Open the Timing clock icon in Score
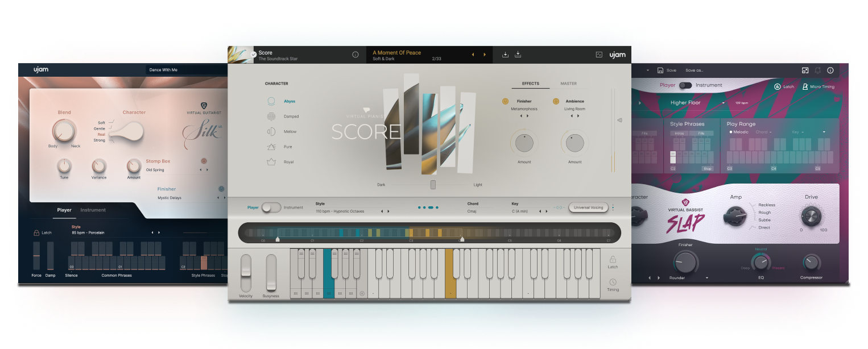The width and height of the screenshot is (868, 349). [x=613, y=282]
